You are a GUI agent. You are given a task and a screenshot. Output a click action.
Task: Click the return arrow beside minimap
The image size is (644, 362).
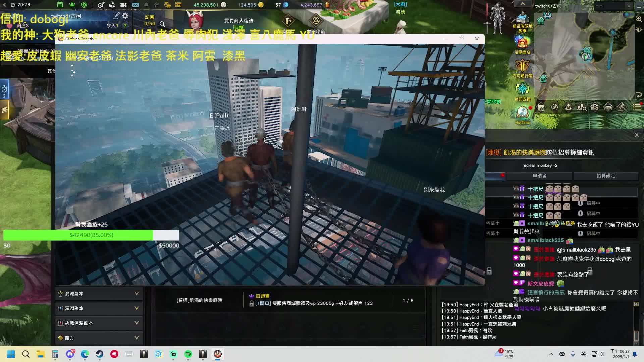[639, 95]
